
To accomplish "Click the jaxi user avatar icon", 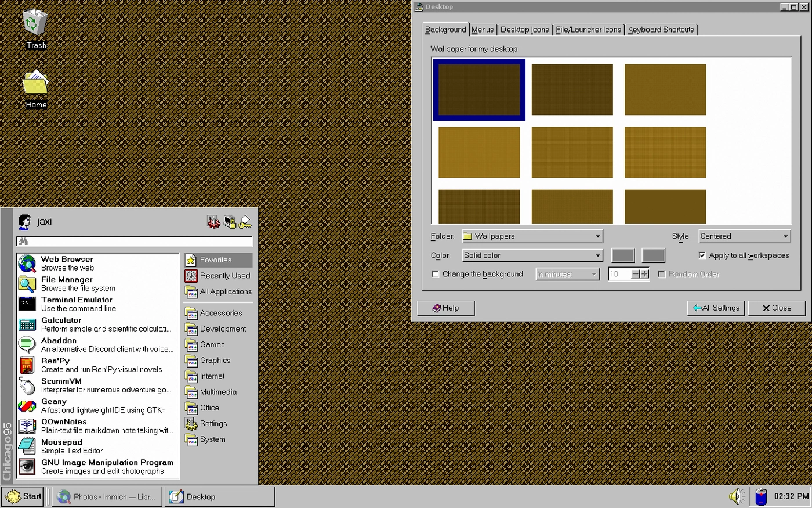I will tap(24, 222).
